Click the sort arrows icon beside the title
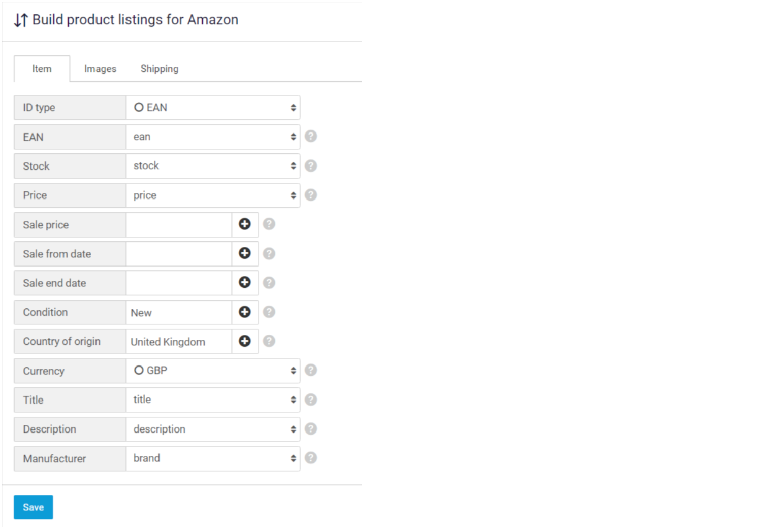 point(20,20)
